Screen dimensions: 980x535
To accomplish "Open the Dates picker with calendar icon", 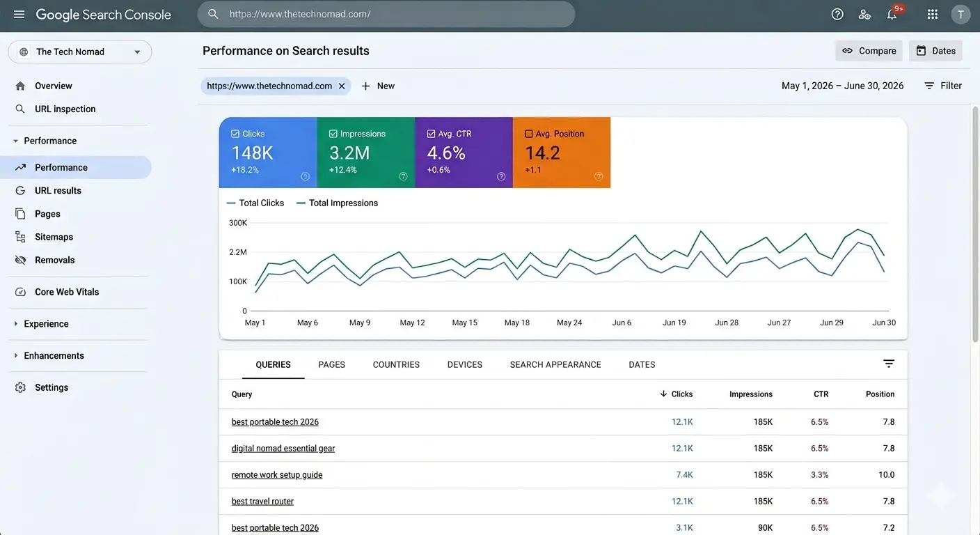I will pos(935,49).
